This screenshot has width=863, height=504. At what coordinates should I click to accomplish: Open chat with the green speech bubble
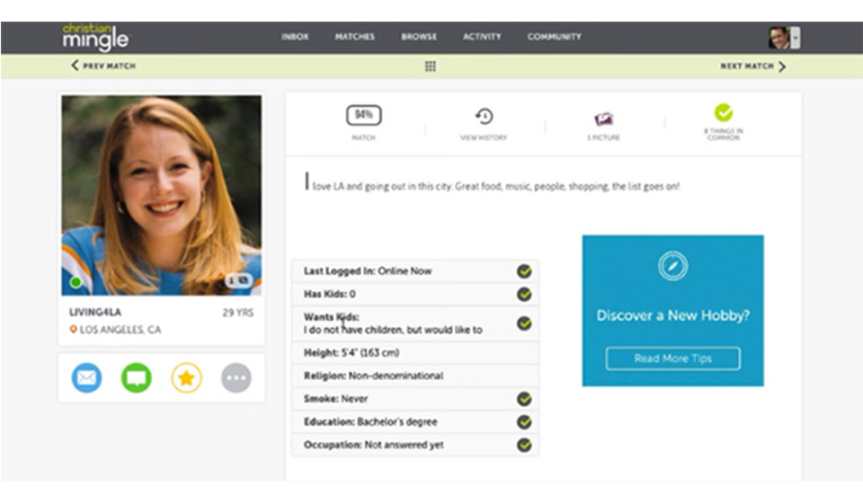(x=137, y=378)
